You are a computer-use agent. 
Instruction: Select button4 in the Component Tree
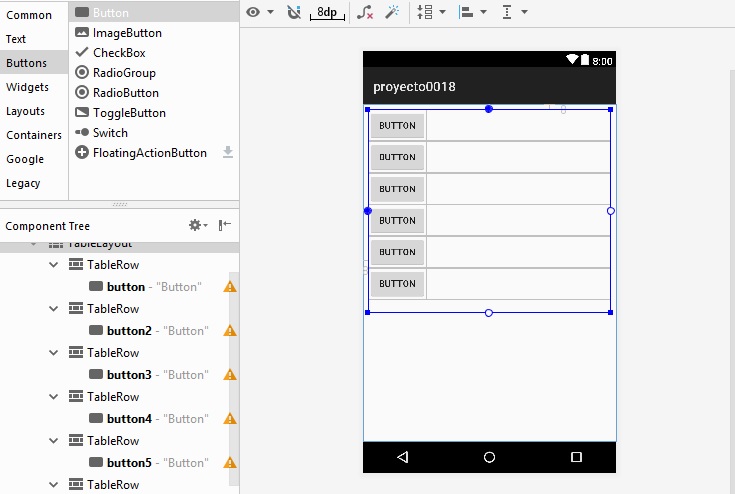pos(129,419)
